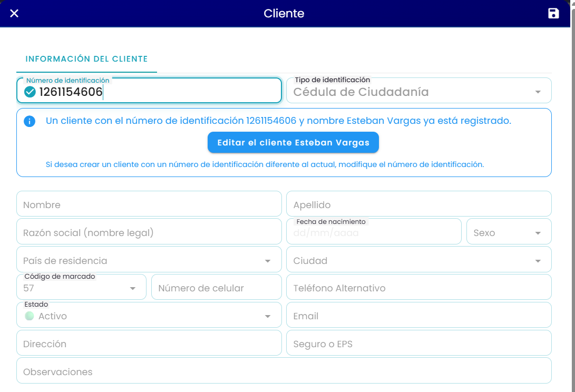Open the País de residencia dropdown
The height and width of the screenshot is (392, 575).
click(x=149, y=259)
